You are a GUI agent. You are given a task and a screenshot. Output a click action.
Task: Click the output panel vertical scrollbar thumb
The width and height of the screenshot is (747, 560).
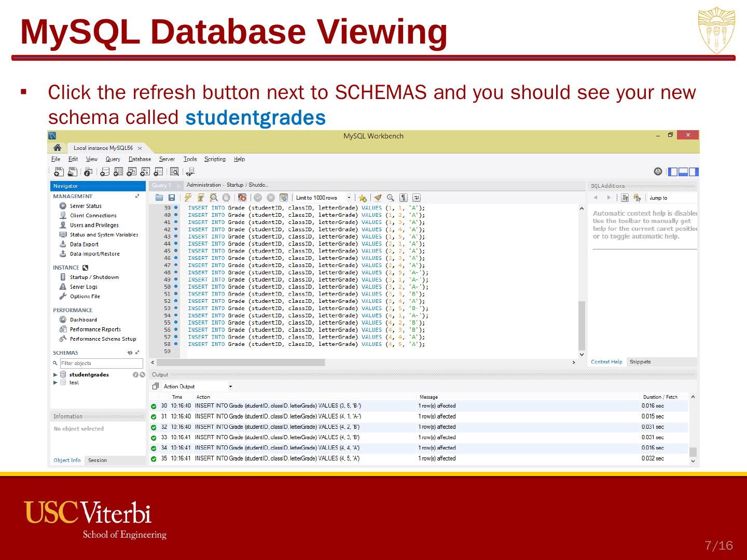click(693, 452)
